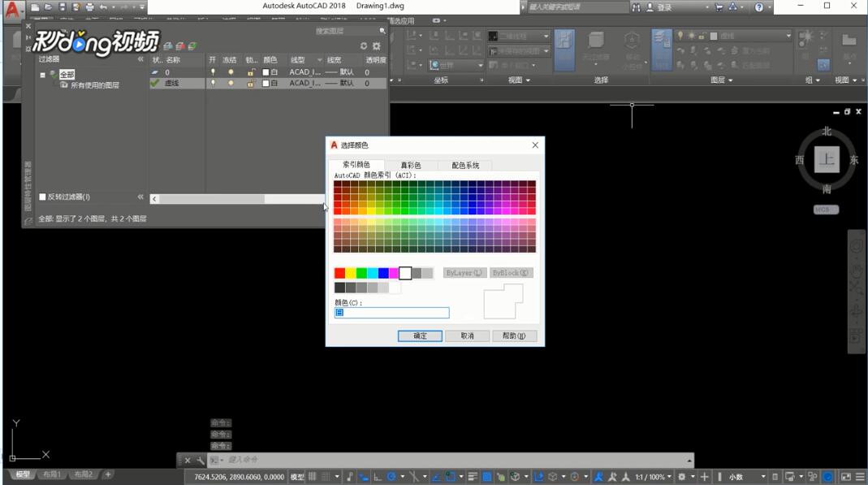Click the workspace switching gear in status bar

(x=682, y=477)
